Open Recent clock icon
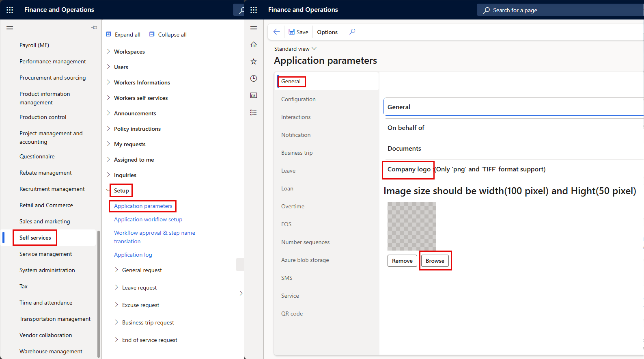Screen dimensions: 644x359 point(254,78)
